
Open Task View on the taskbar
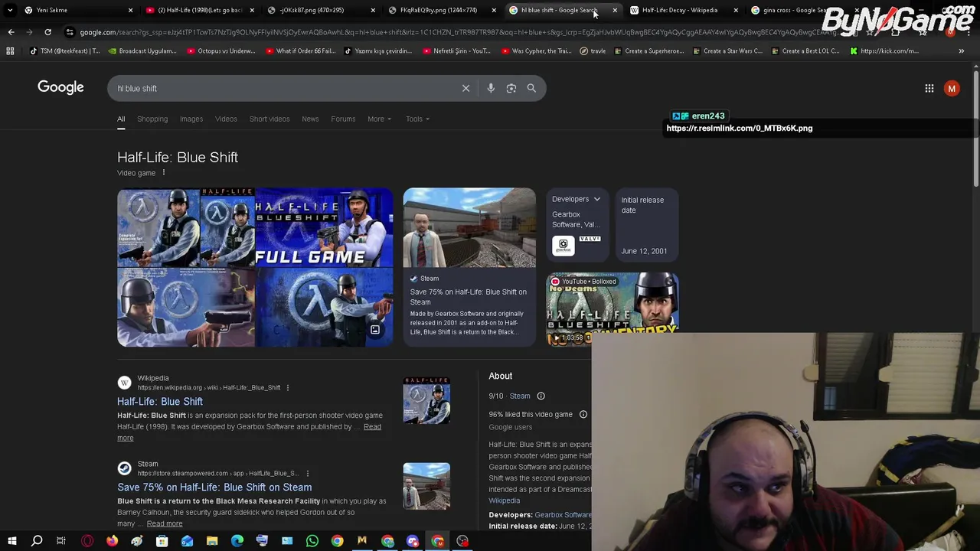[x=61, y=541]
